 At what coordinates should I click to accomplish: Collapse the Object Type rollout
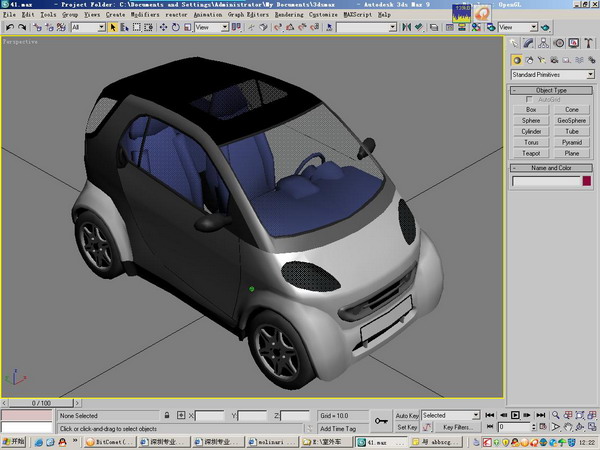[551, 90]
